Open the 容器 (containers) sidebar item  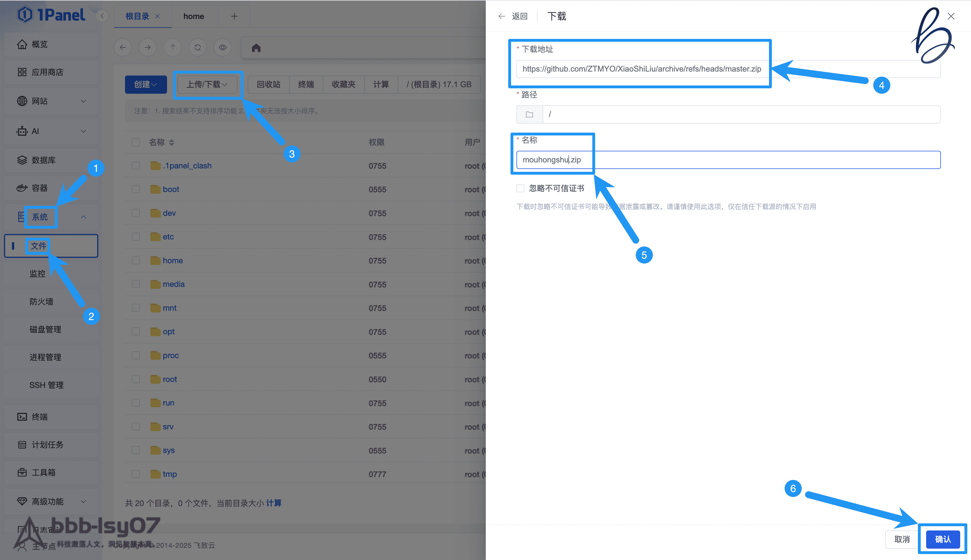click(x=39, y=188)
